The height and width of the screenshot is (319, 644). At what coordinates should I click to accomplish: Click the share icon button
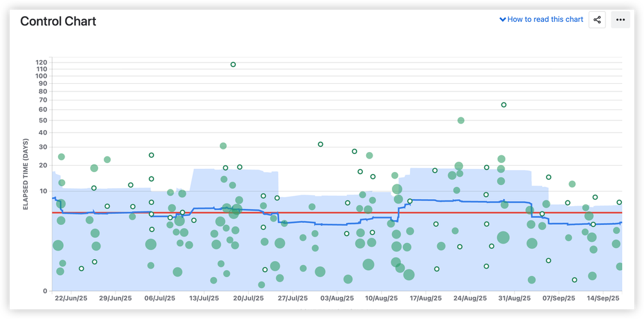click(597, 20)
